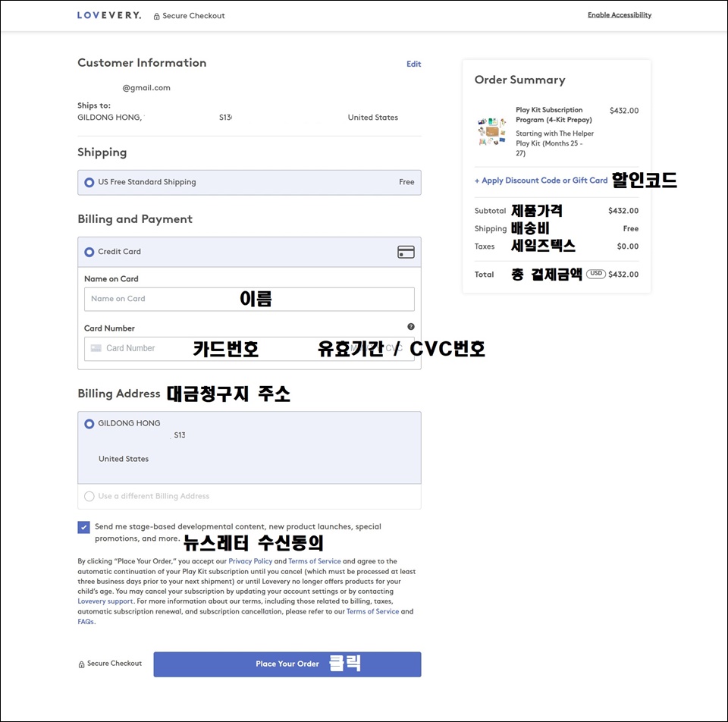Select the Credit Card payment option
The height and width of the screenshot is (722, 728).
pos(89,252)
